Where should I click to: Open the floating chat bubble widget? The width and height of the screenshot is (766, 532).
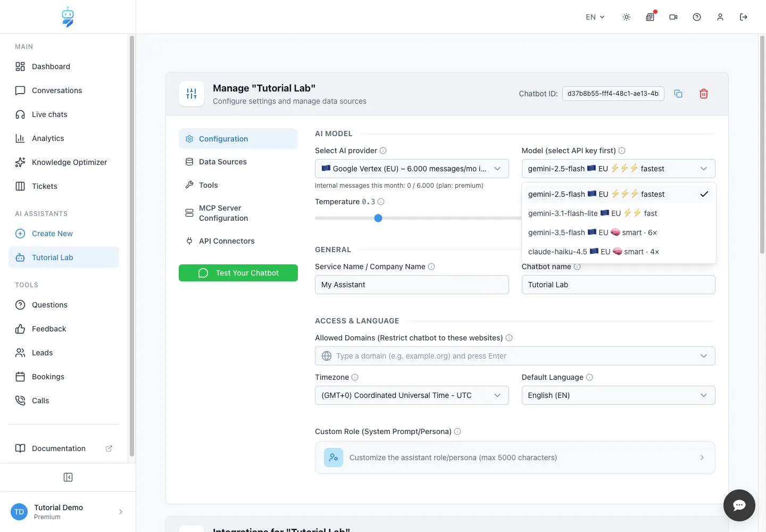click(x=739, y=505)
